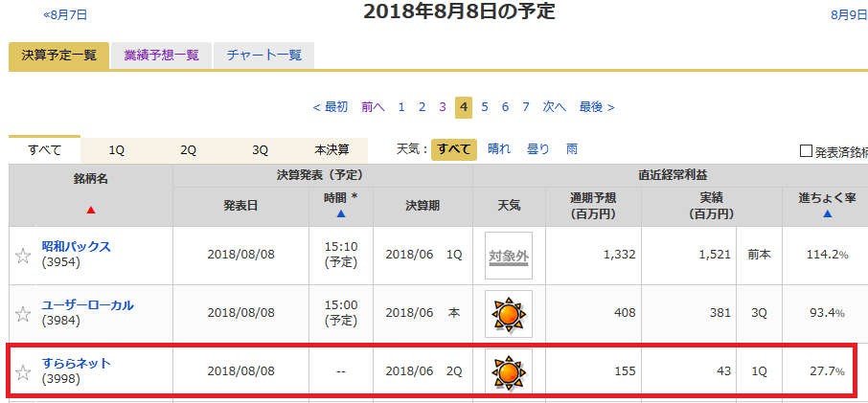868x403 pixels.
Task: Go to the 次へ page link
Action: pyautogui.click(x=555, y=107)
